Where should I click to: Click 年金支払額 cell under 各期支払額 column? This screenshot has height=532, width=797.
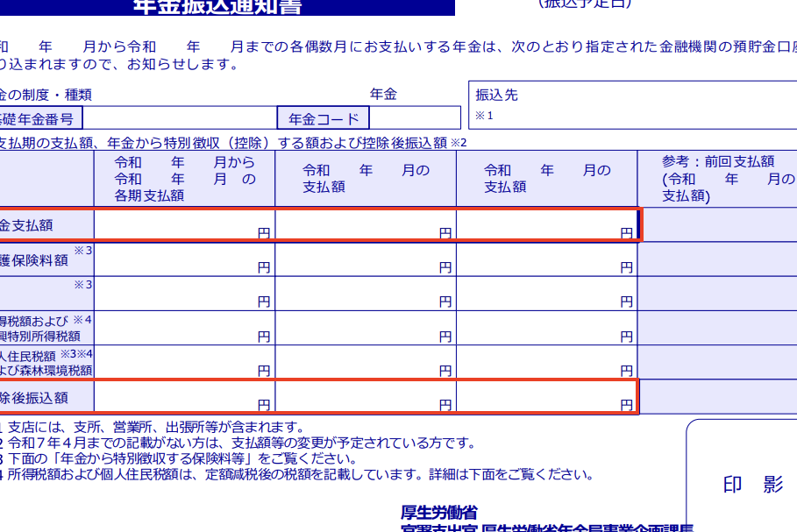point(184,225)
